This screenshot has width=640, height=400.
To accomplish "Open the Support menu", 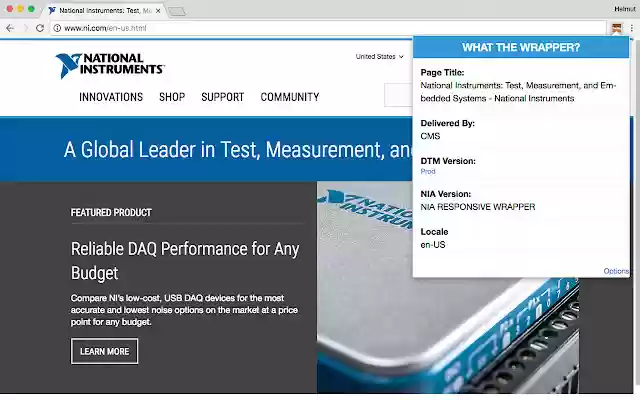I will pos(222,97).
